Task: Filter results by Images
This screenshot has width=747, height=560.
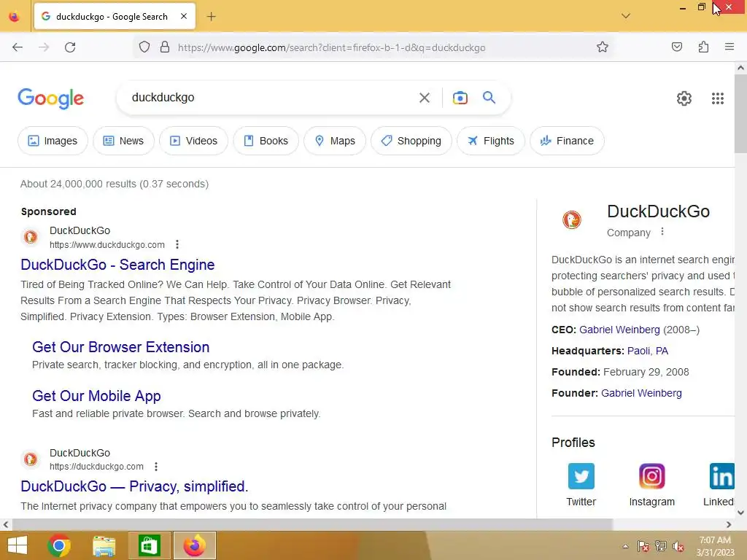Action: tap(53, 141)
